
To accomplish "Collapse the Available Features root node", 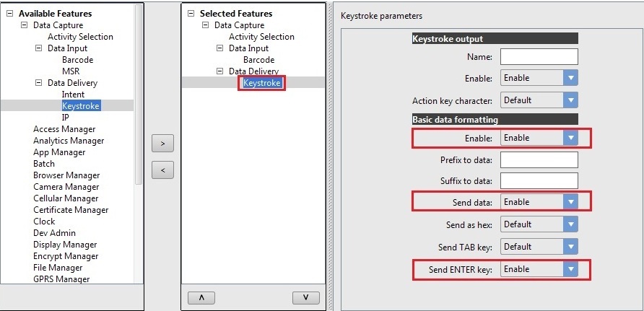I will 9,13.
